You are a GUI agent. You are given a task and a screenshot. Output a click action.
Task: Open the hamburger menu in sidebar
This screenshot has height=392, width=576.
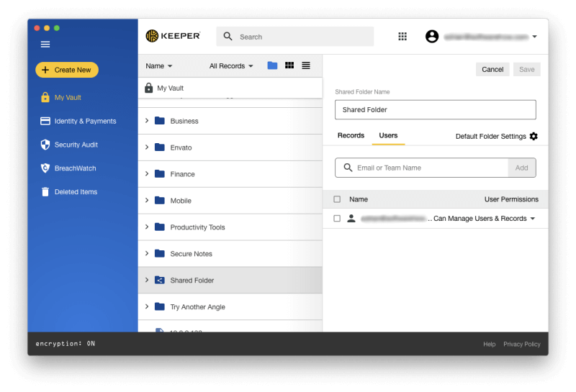tap(45, 45)
